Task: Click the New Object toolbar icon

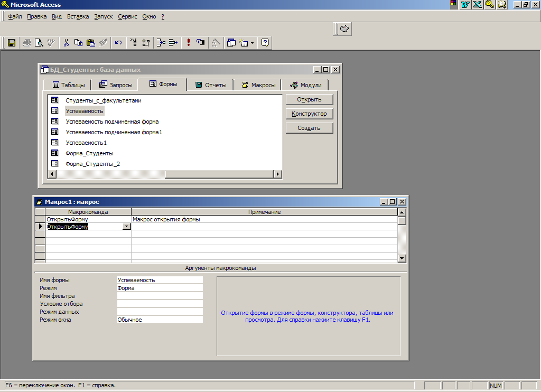Action: click(244, 43)
